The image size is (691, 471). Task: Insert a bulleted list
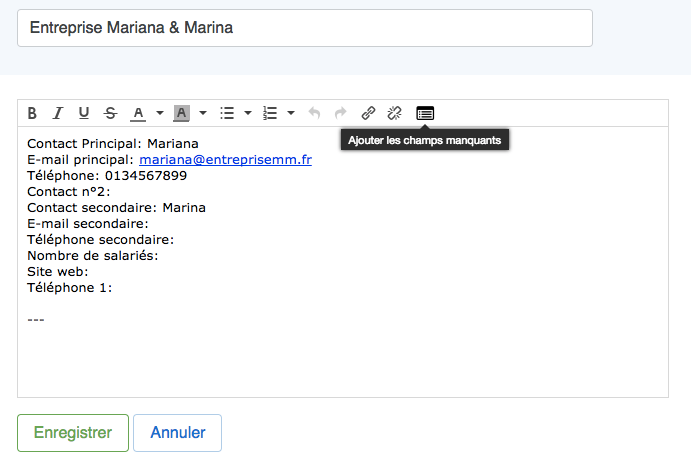point(226,113)
